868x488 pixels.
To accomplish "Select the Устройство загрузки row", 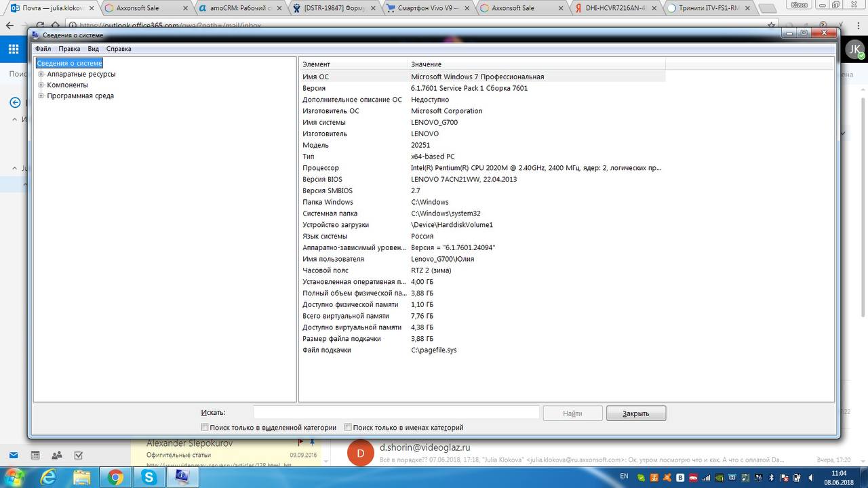I will 482,224.
